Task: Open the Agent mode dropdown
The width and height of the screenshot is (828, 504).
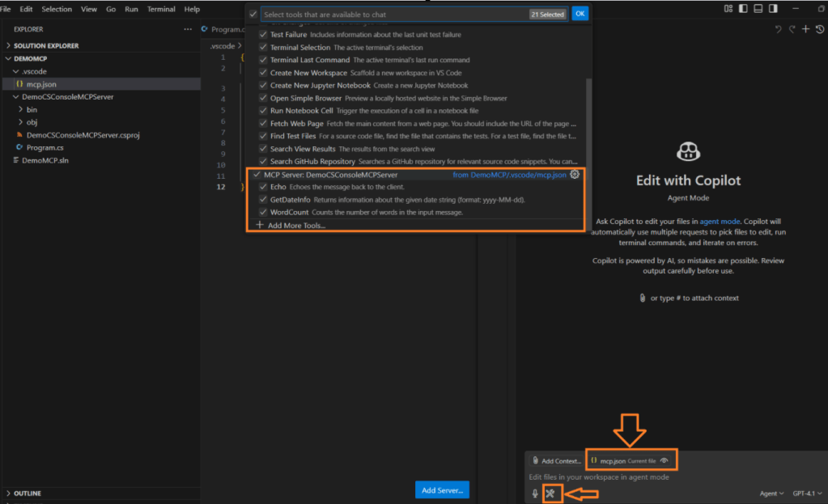Action: click(771, 493)
